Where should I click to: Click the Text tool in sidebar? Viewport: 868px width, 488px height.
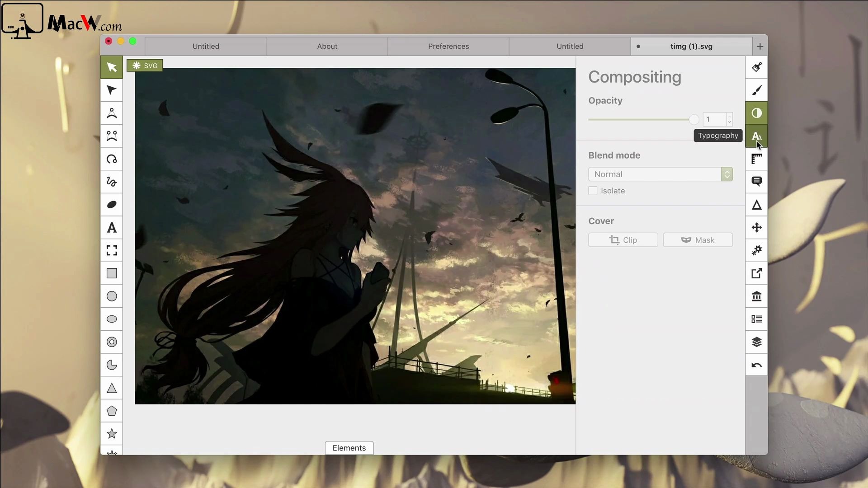[x=112, y=228]
